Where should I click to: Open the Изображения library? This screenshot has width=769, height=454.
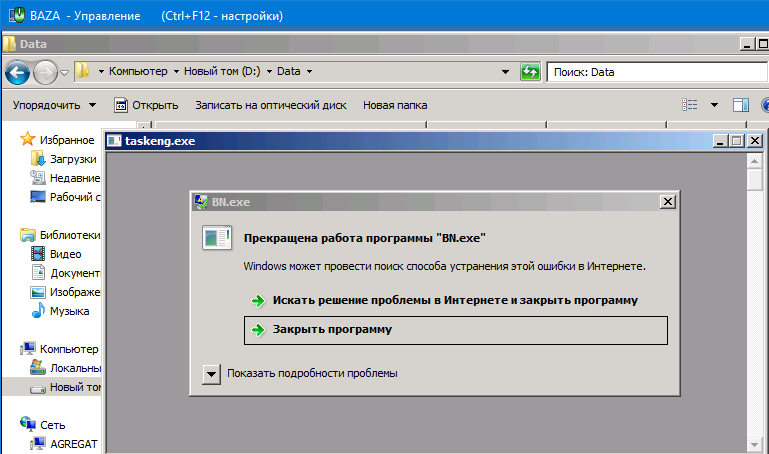[75, 292]
